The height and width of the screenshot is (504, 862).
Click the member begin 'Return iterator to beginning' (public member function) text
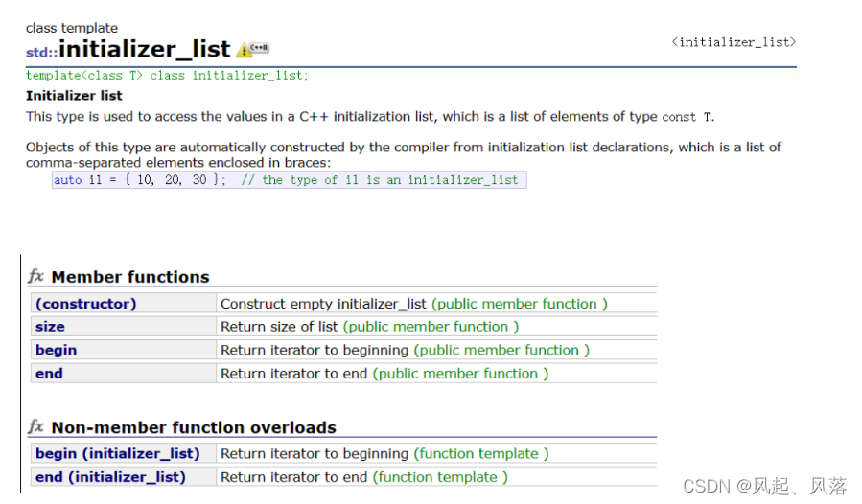(405, 350)
